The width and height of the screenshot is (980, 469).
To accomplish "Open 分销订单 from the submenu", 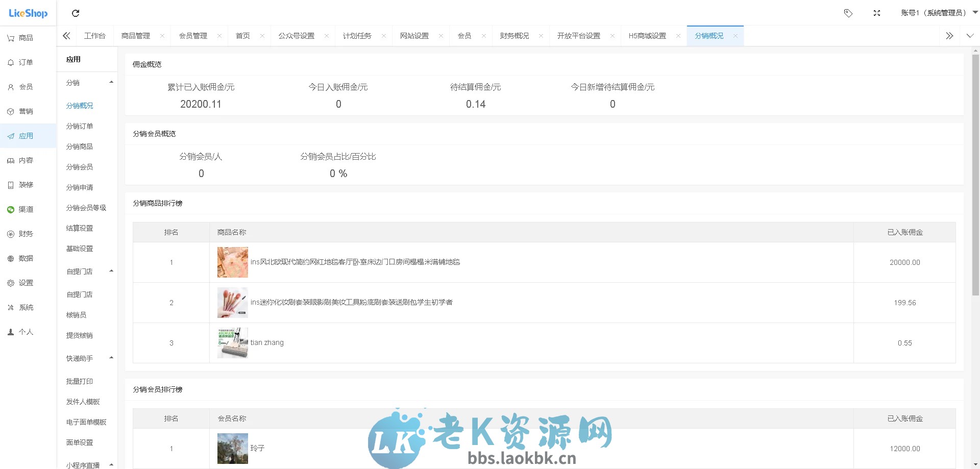I will [79, 126].
